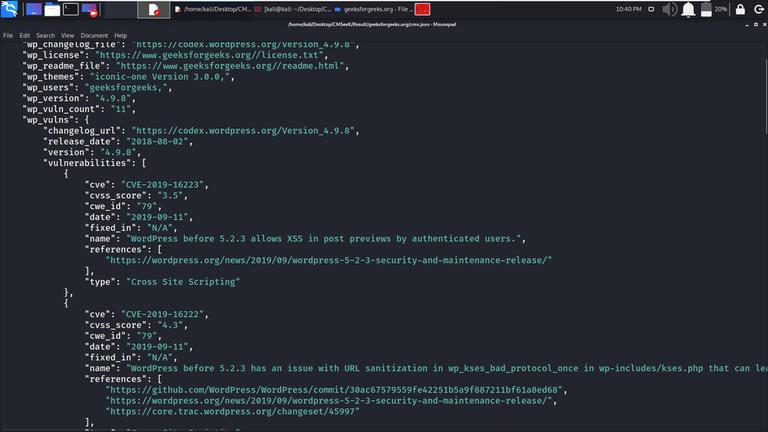Click the desktop shortcut icon in the panel

click(33, 9)
